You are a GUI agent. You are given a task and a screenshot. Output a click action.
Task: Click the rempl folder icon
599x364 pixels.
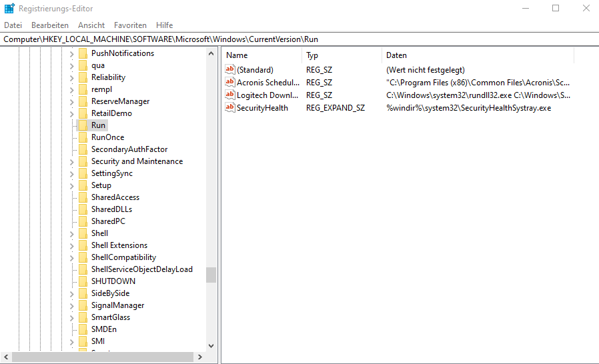(83, 89)
